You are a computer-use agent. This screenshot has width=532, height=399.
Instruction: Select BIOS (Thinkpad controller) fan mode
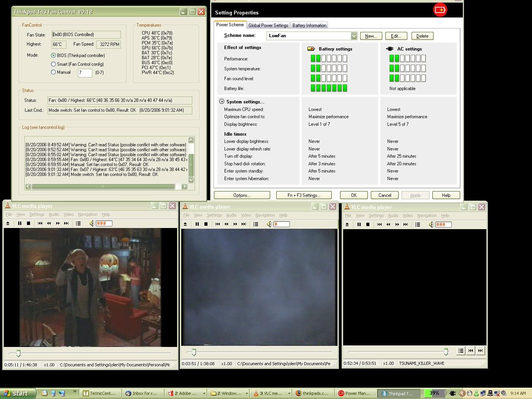pos(54,55)
